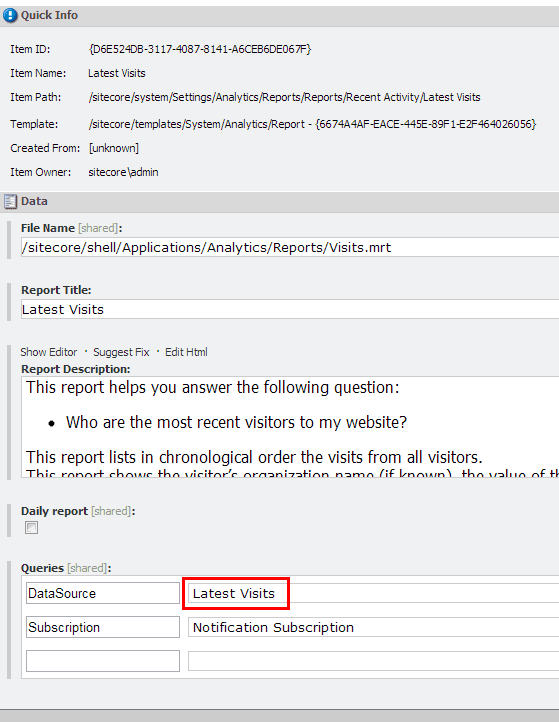Click the Report Title input field
This screenshot has width=559, height=722.
(290, 309)
